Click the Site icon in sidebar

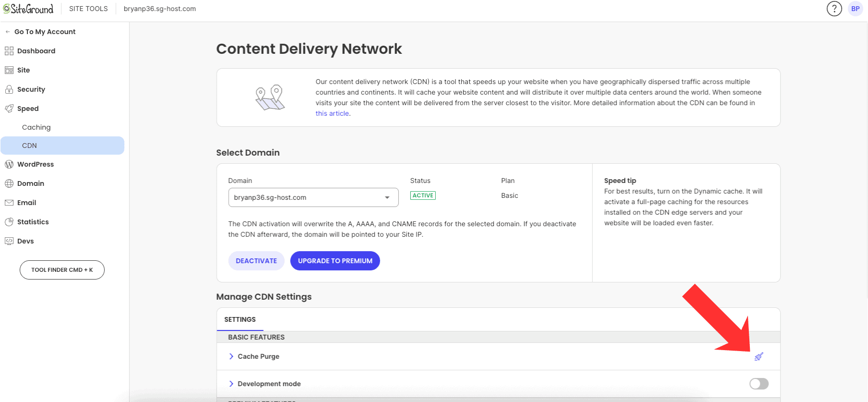[9, 70]
